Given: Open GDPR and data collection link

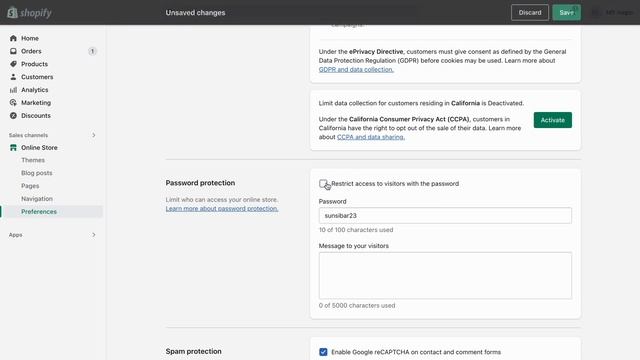Looking at the screenshot, I should (x=356, y=69).
